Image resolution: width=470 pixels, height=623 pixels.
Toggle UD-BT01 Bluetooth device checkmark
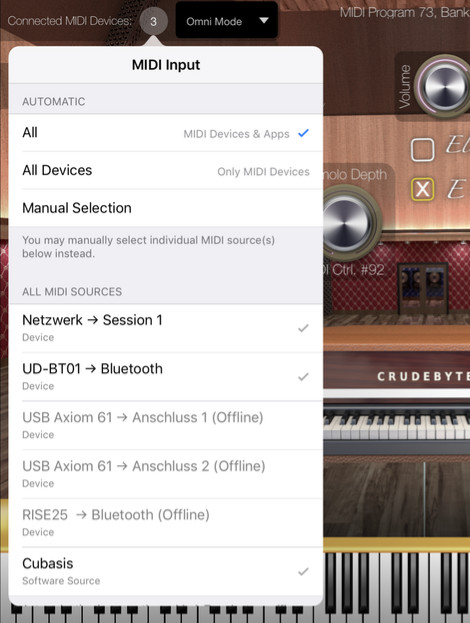(303, 376)
